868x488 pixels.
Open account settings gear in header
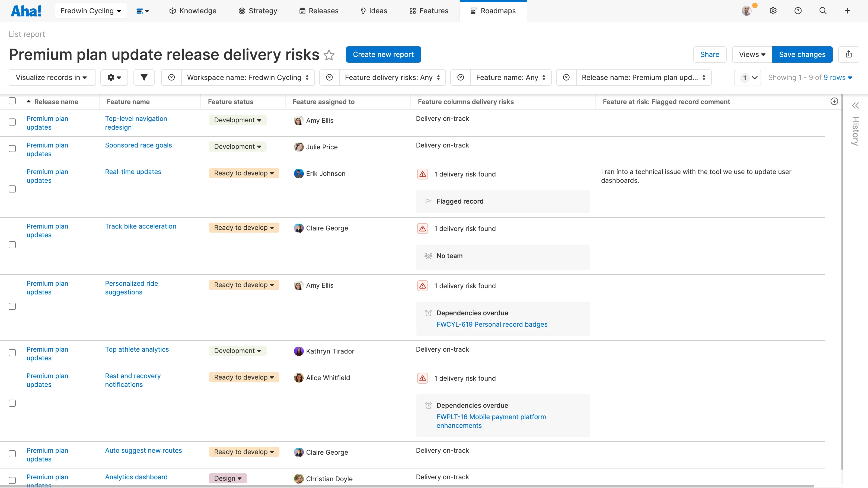773,11
